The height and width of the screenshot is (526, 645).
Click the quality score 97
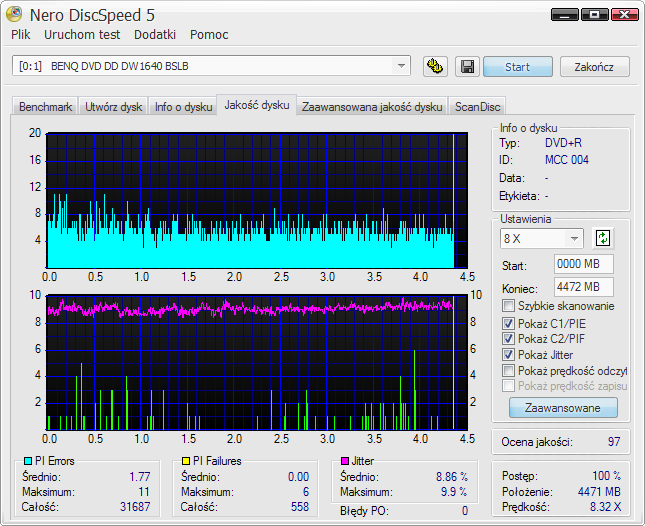pos(614,442)
